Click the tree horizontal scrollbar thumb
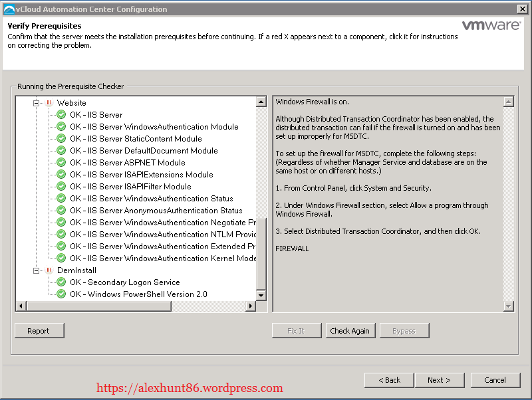The image size is (532, 400). [99, 306]
